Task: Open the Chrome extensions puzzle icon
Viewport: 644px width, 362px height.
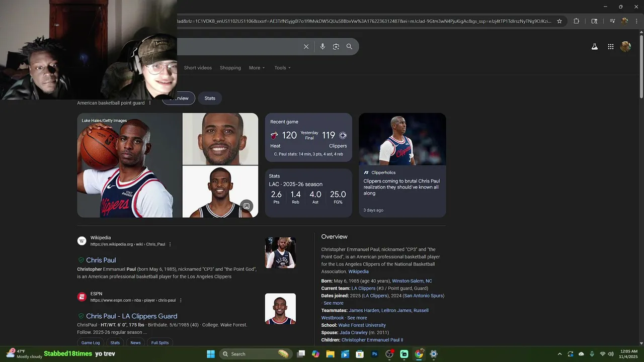Action: coord(577,21)
